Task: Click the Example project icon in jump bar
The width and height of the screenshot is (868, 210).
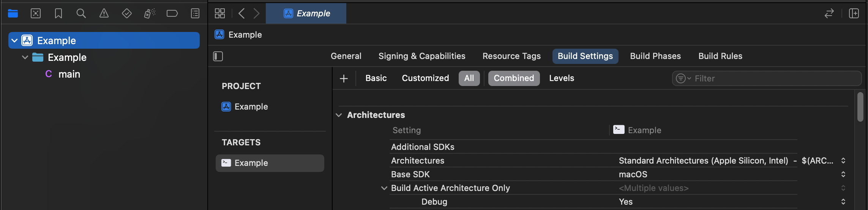Action: point(219,35)
